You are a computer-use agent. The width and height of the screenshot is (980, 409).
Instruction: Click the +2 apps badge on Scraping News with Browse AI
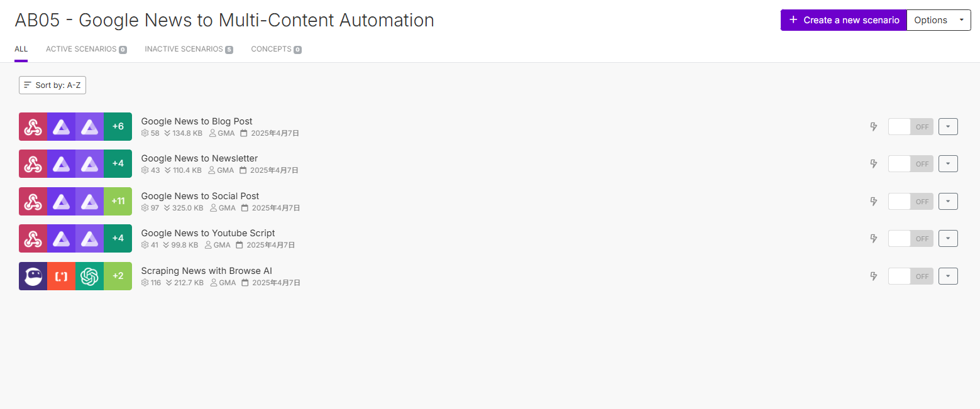(x=118, y=276)
